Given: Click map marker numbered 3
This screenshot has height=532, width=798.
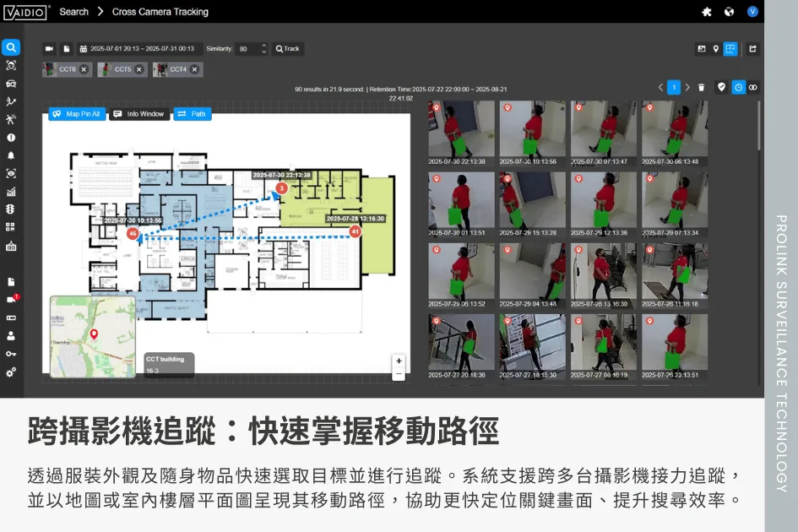Looking at the screenshot, I should point(281,188).
